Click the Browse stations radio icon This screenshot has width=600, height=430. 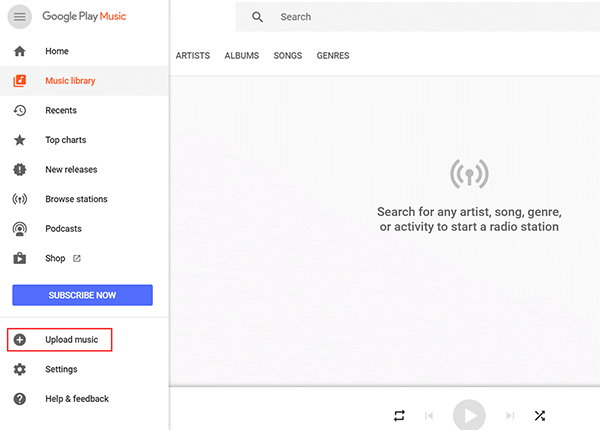click(20, 199)
